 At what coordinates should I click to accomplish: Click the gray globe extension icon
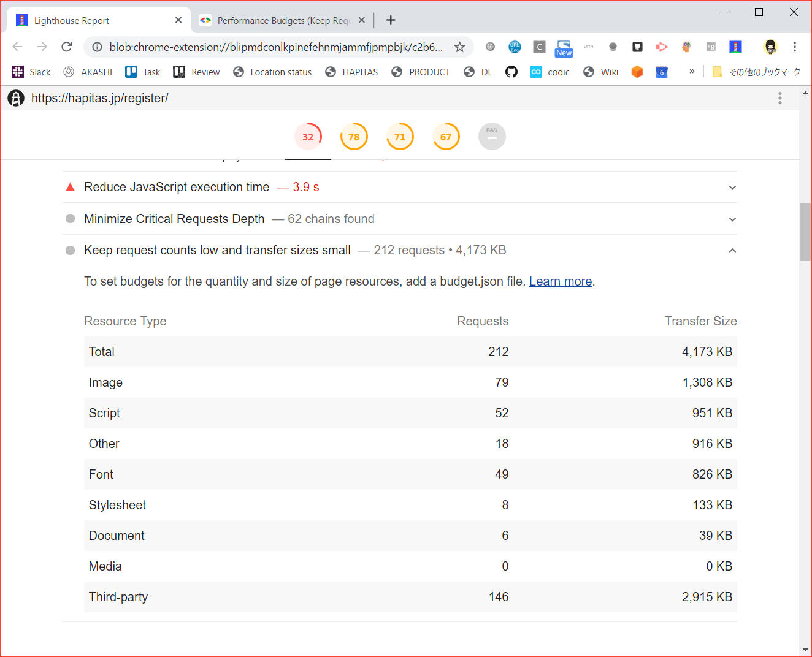[x=490, y=47]
